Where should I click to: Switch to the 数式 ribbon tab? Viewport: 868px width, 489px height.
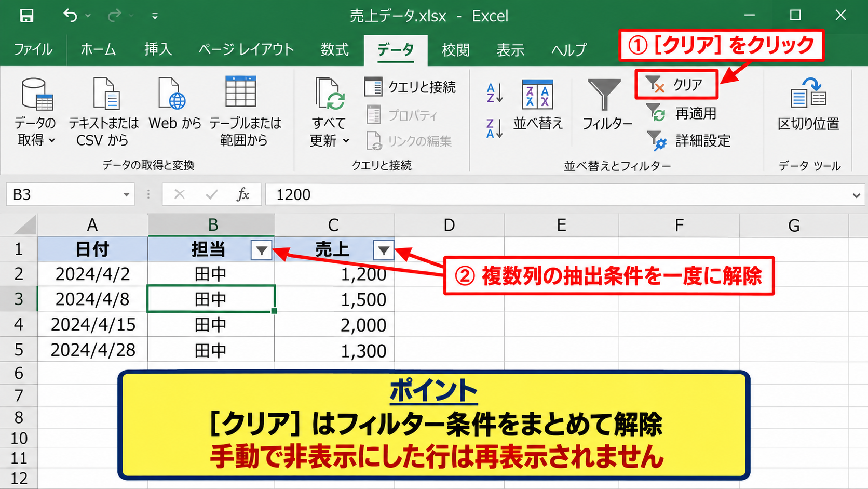pyautogui.click(x=335, y=49)
